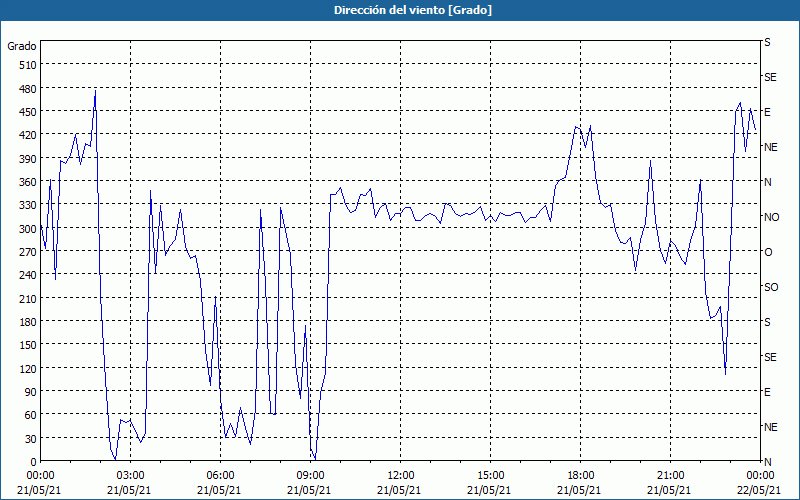The image size is (800, 500).
Task: Select the 60 degree tick label
Action: point(31,415)
